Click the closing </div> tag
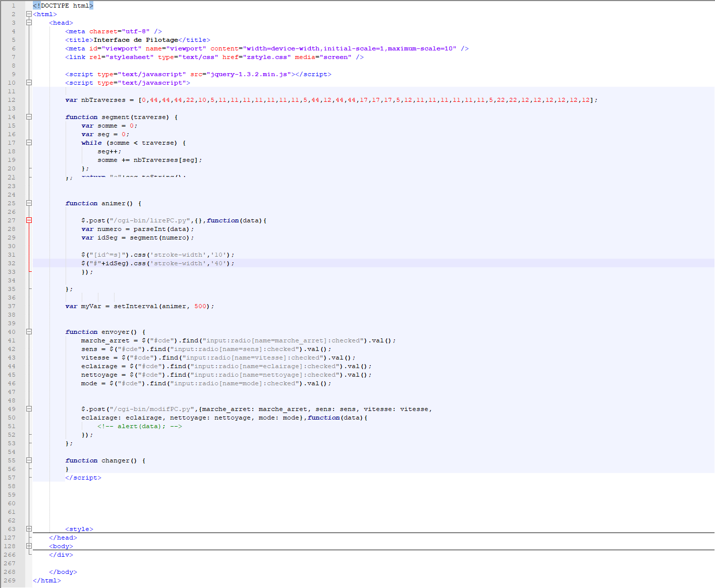This screenshot has width=715, height=588. click(61, 555)
